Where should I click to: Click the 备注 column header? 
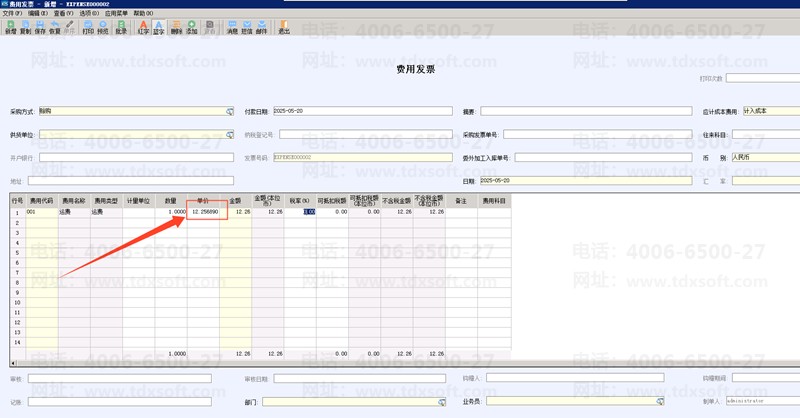pos(461,201)
